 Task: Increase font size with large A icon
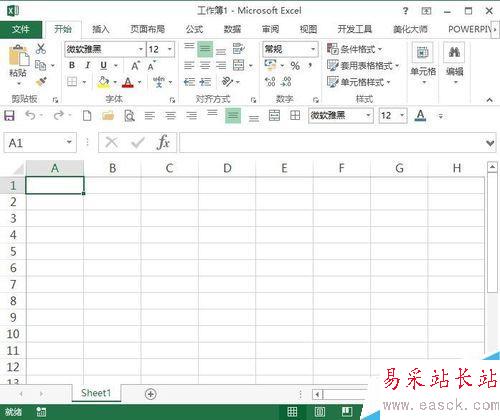pos(135,66)
